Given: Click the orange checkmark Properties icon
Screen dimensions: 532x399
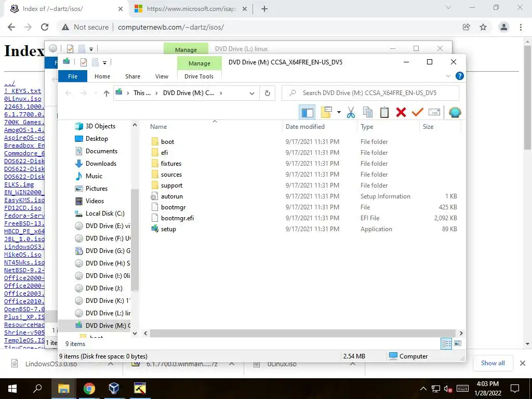Looking at the screenshot, I should pyautogui.click(x=417, y=112).
